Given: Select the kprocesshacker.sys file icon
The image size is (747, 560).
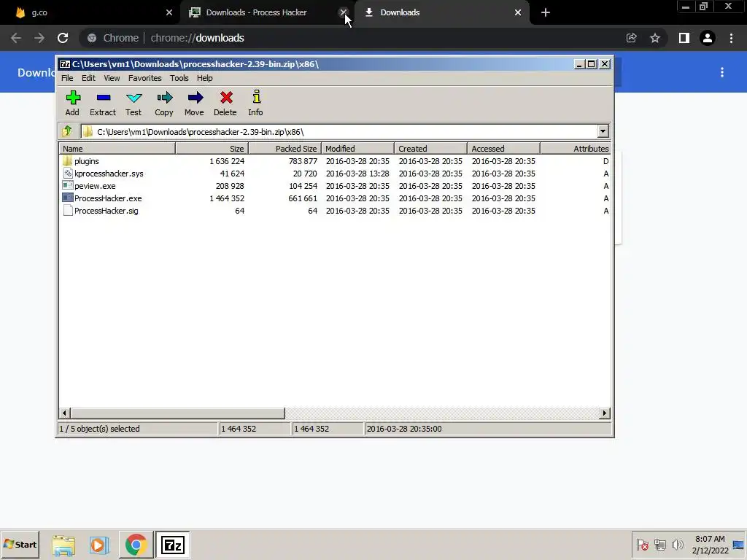Looking at the screenshot, I should [x=68, y=174].
